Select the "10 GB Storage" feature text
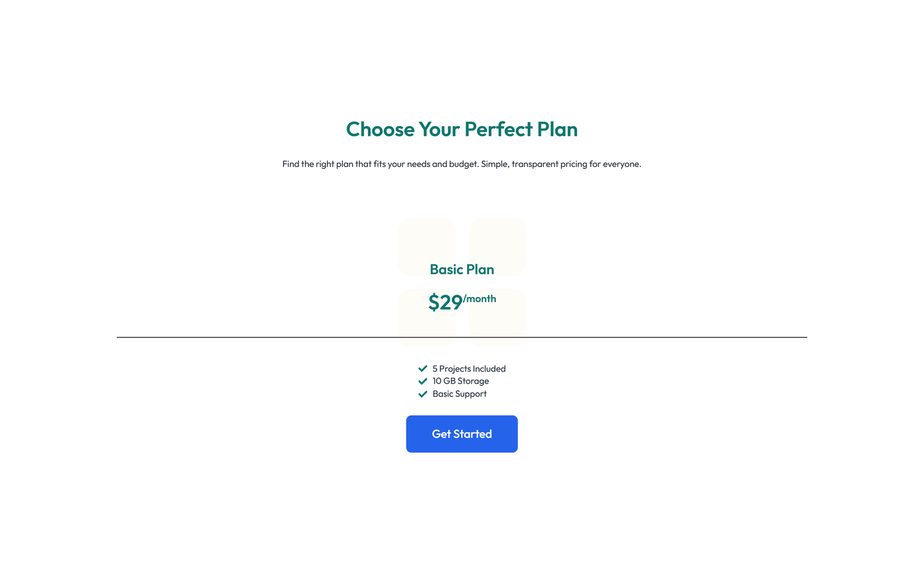Screen dimensions: 924x565 coord(460,381)
